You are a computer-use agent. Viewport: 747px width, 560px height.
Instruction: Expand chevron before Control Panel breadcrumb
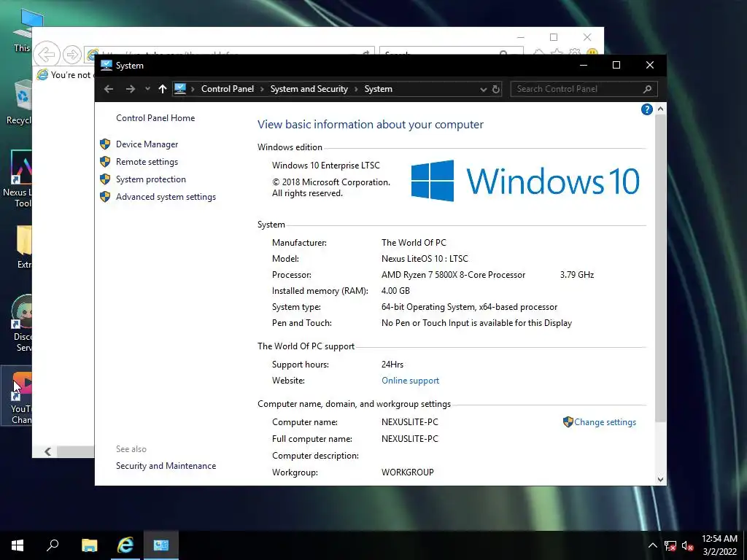[193, 89]
